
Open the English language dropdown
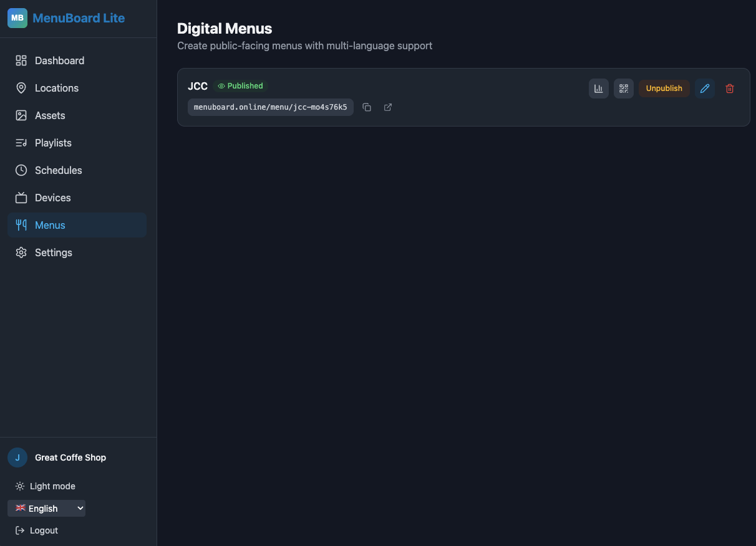click(46, 509)
